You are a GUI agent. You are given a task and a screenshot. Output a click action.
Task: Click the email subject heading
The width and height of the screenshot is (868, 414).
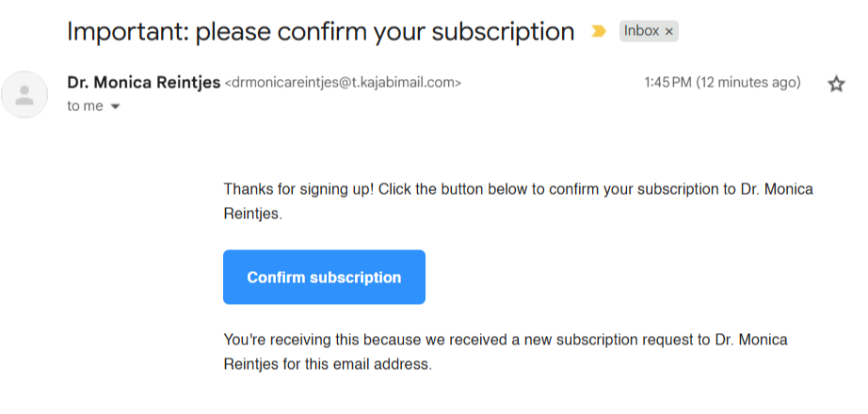click(320, 32)
